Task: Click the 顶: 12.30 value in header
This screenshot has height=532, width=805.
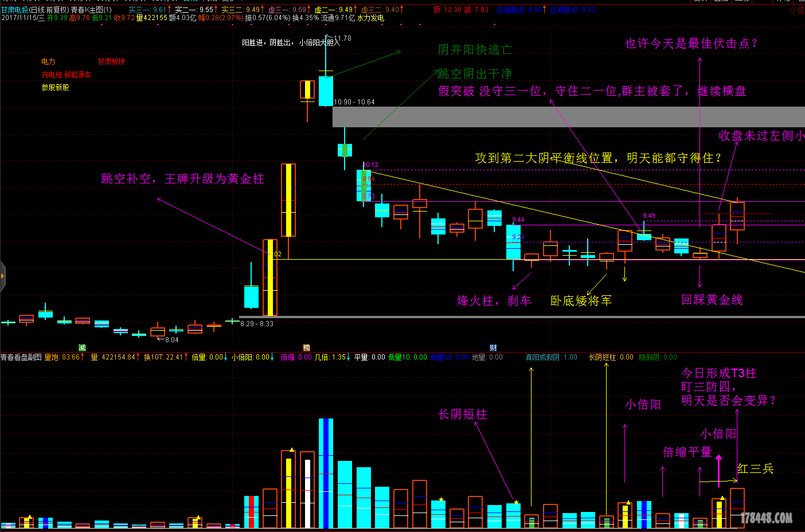Action: click(x=447, y=10)
